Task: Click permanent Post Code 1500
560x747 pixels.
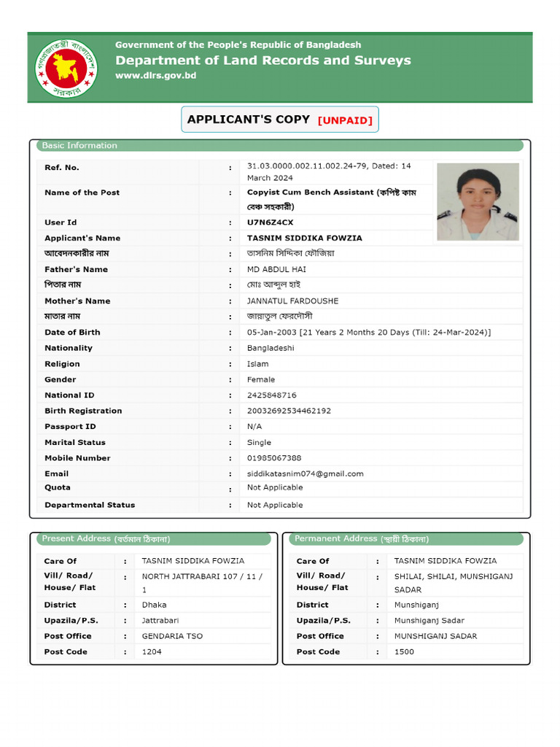Action: click(404, 652)
